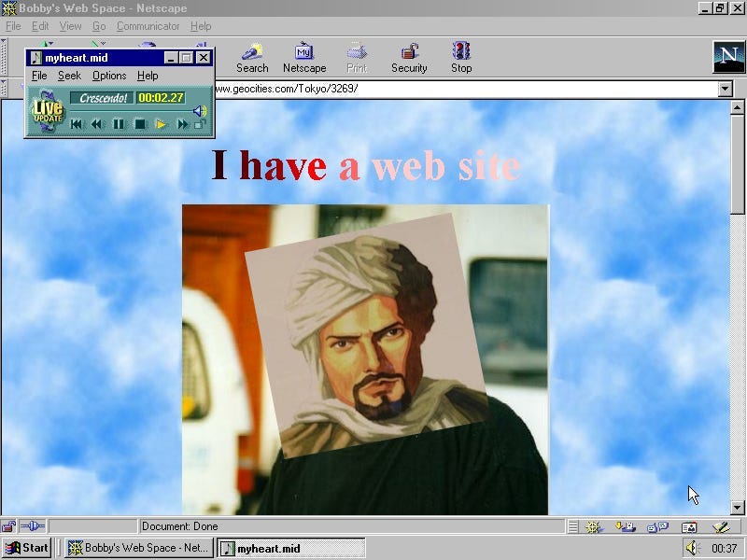Open My Netscape from the toolbar

(304, 58)
